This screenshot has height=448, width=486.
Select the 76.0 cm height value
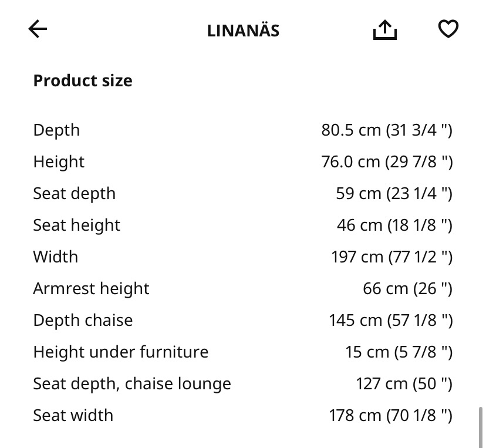click(x=387, y=161)
